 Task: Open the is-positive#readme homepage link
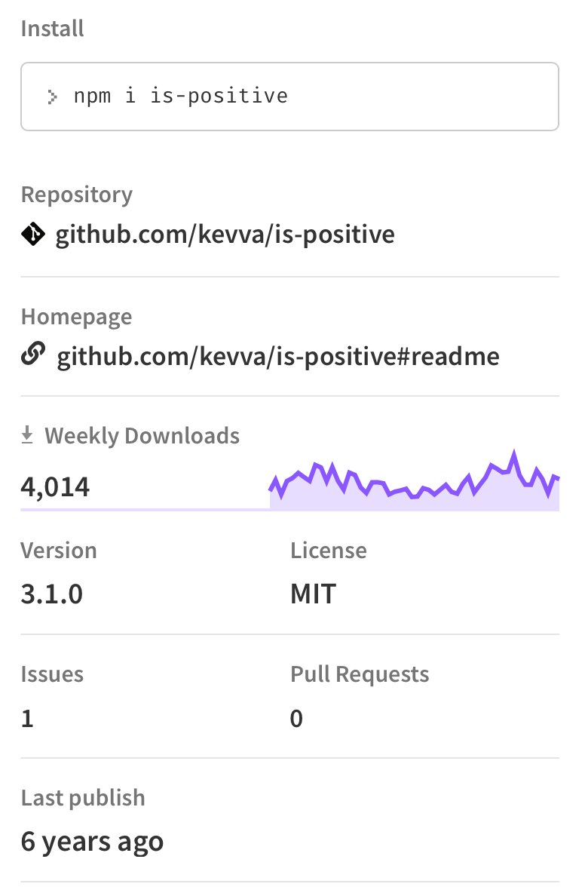pos(278,355)
